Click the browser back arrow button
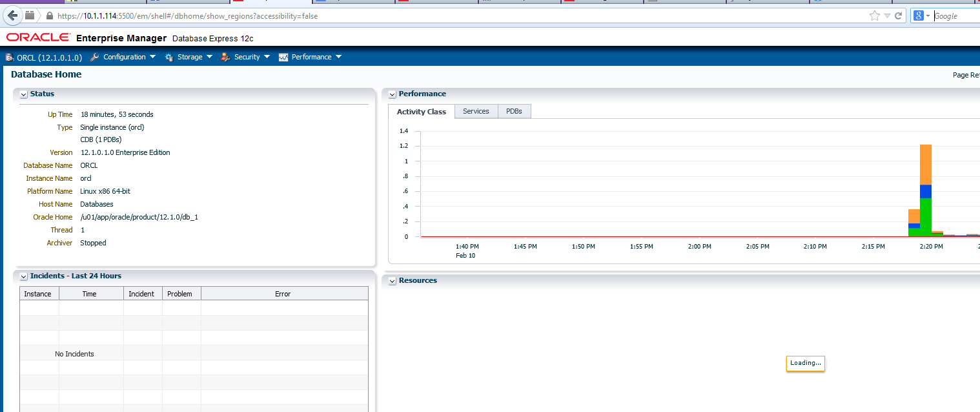The width and height of the screenshot is (980, 412). click(13, 15)
